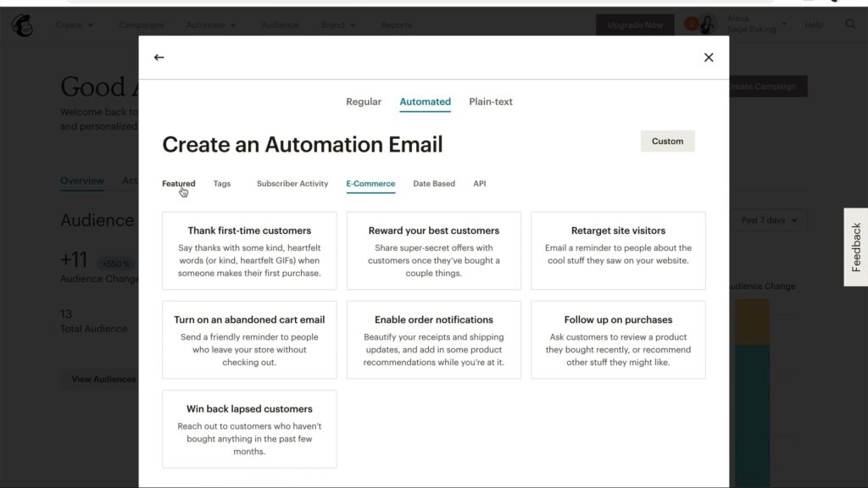Open Reports in the top navigation
This screenshot has width=868, height=488.
(x=396, y=25)
